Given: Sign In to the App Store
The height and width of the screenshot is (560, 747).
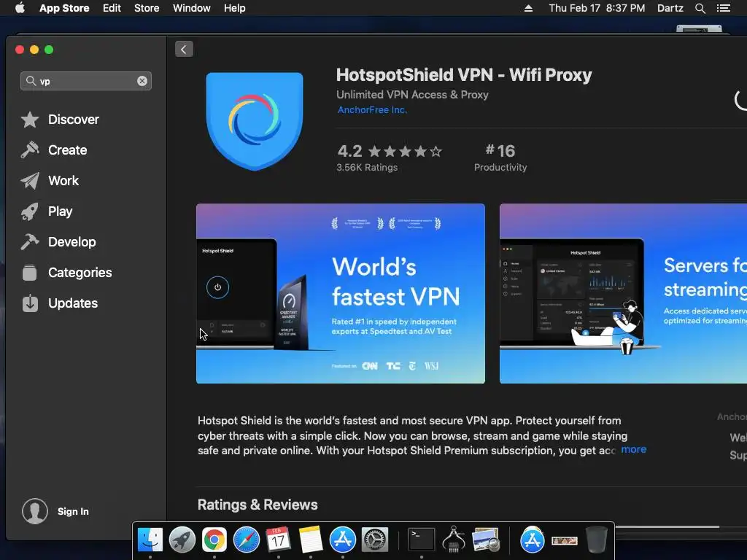Looking at the screenshot, I should pyautogui.click(x=73, y=511).
